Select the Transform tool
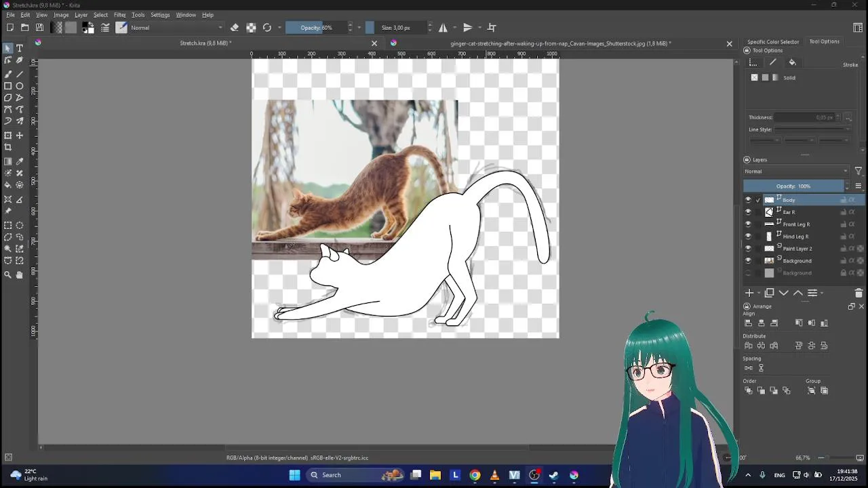Viewport: 868px width, 488px height. [7, 136]
